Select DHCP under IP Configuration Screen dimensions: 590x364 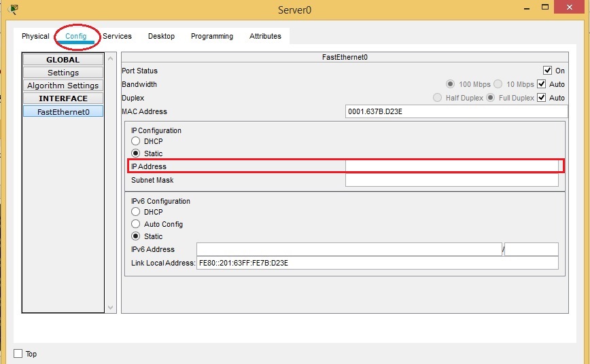(x=136, y=141)
